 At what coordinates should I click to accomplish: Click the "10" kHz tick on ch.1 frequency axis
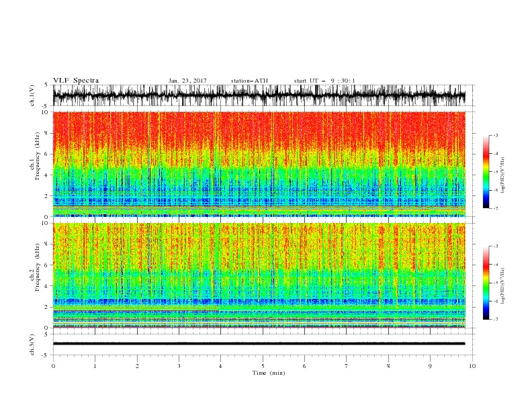44,112
